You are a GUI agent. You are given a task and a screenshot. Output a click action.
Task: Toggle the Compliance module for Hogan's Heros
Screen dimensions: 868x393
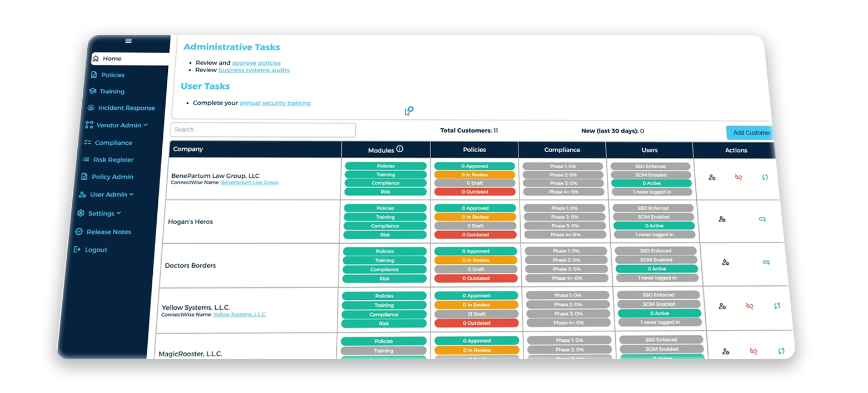pyautogui.click(x=385, y=226)
